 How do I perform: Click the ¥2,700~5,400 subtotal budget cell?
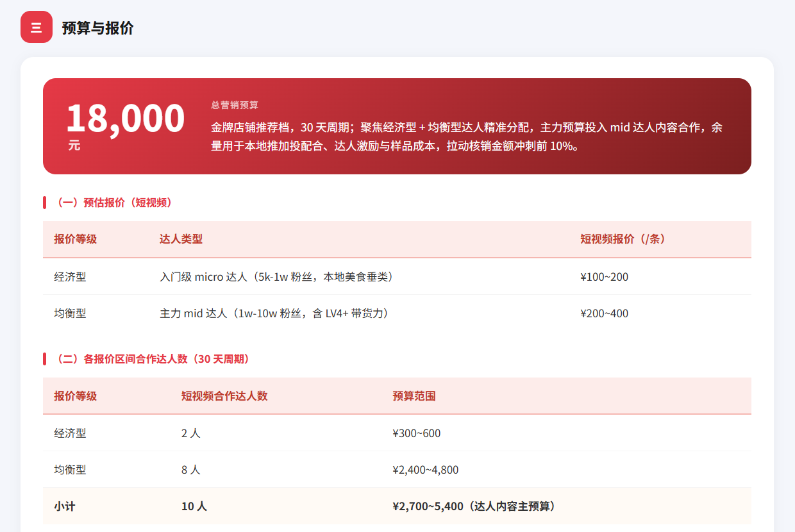tap(475, 506)
